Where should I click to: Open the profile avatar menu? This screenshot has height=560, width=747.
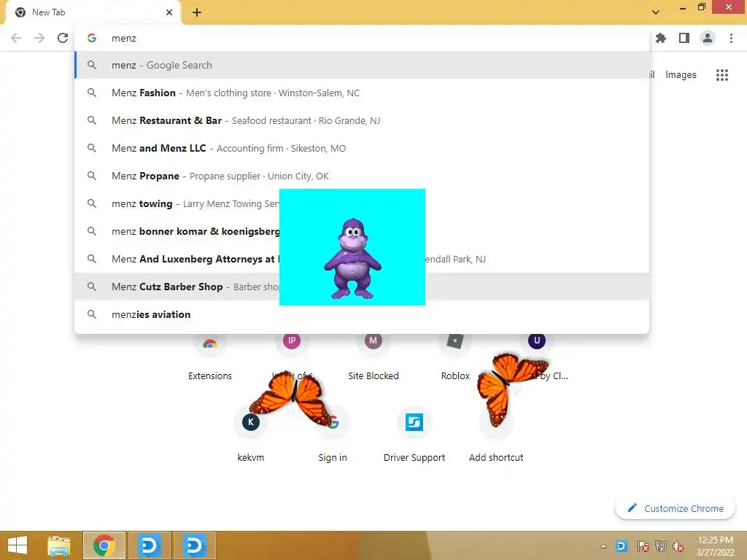[x=708, y=38]
